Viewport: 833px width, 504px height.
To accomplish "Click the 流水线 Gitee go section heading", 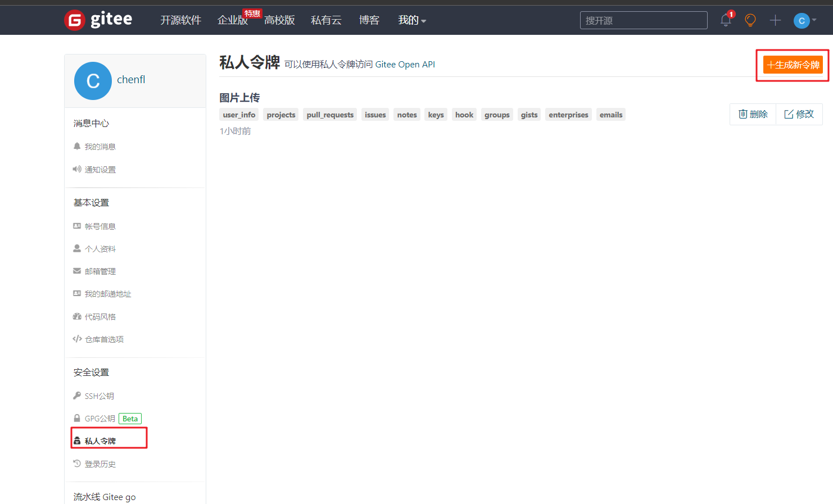I will [x=105, y=497].
